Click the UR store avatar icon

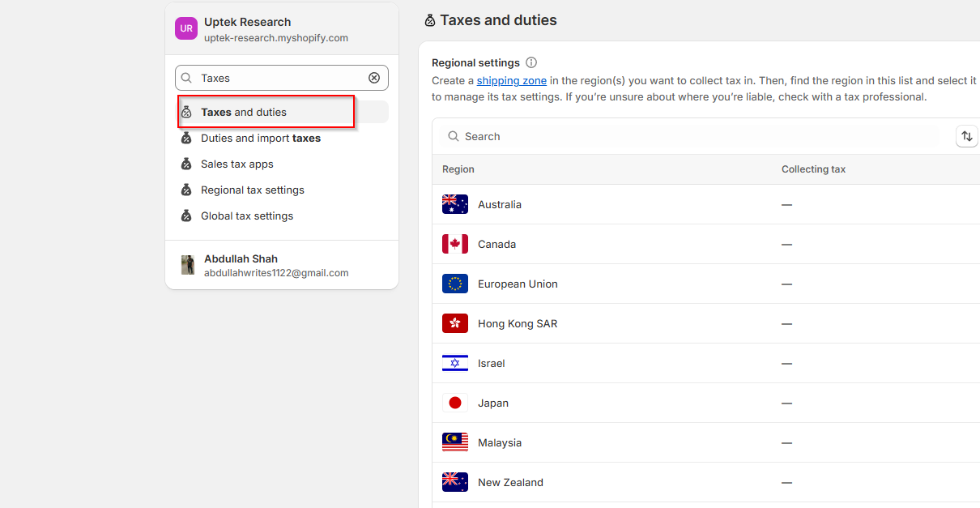point(186,28)
